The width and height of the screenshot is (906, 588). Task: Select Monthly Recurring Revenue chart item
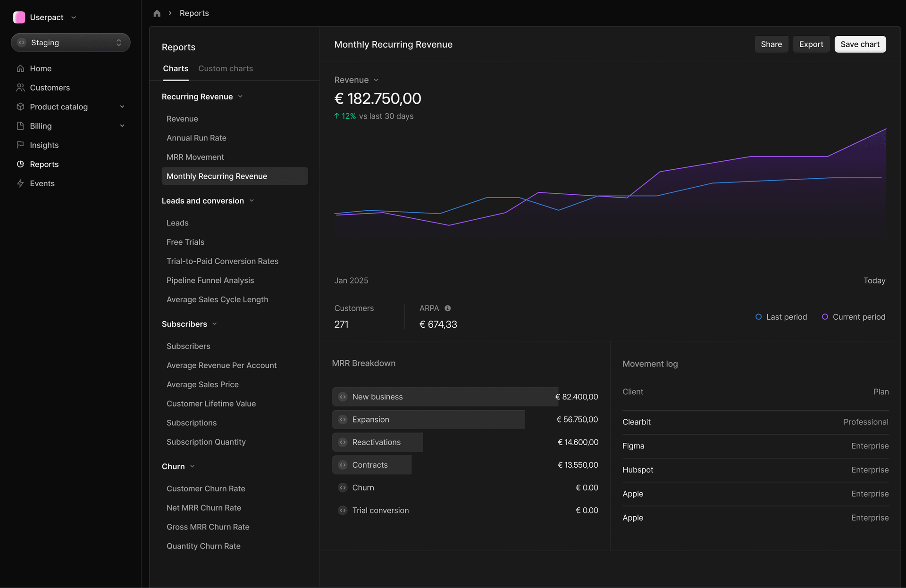[x=235, y=176]
